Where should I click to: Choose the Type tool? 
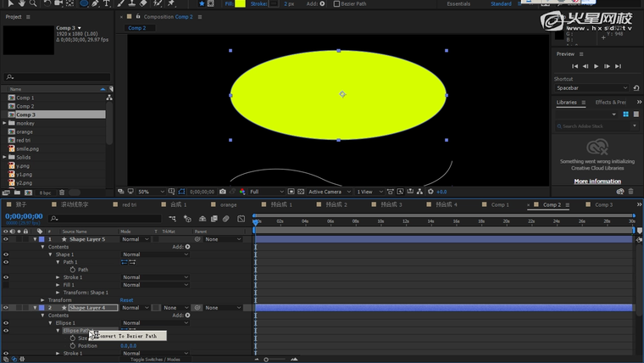tap(108, 3)
